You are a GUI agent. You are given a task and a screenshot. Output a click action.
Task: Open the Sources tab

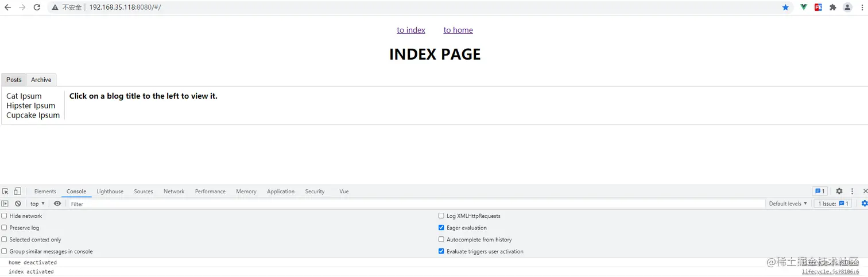pos(144,192)
